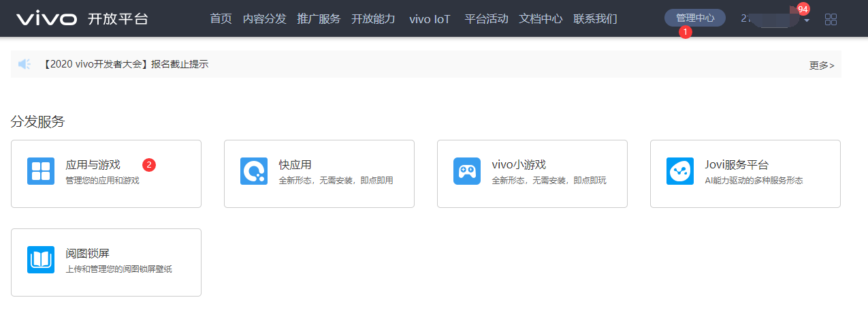
Task: Click text AI能力驱动的多种服务形态
Action: [754, 181]
